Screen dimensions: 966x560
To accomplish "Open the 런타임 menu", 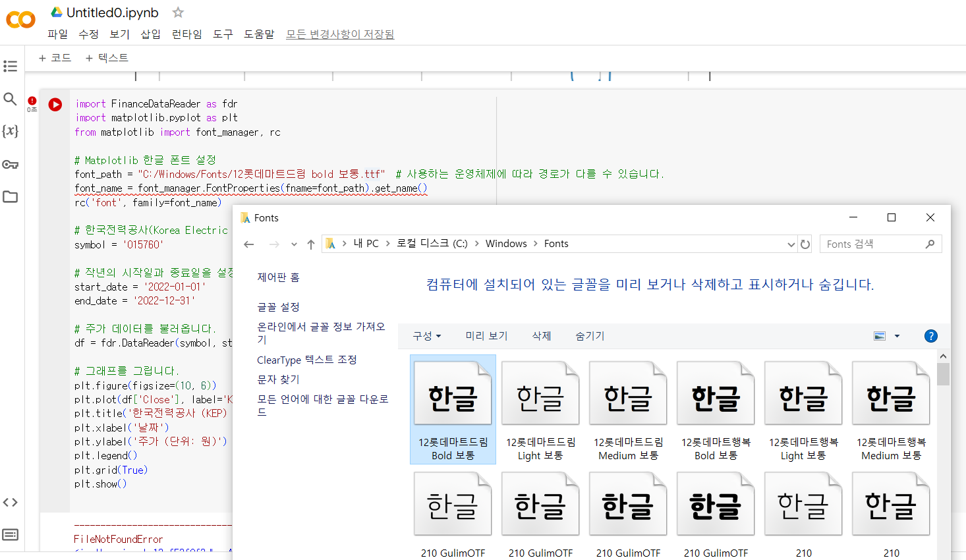I will [x=186, y=34].
